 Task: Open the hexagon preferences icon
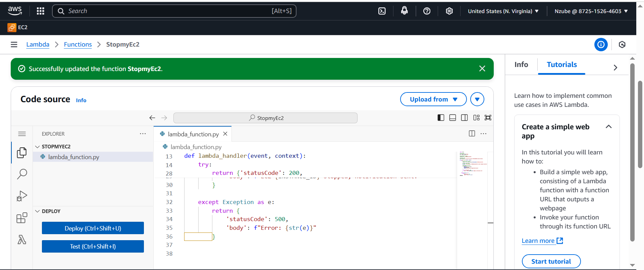(622, 45)
